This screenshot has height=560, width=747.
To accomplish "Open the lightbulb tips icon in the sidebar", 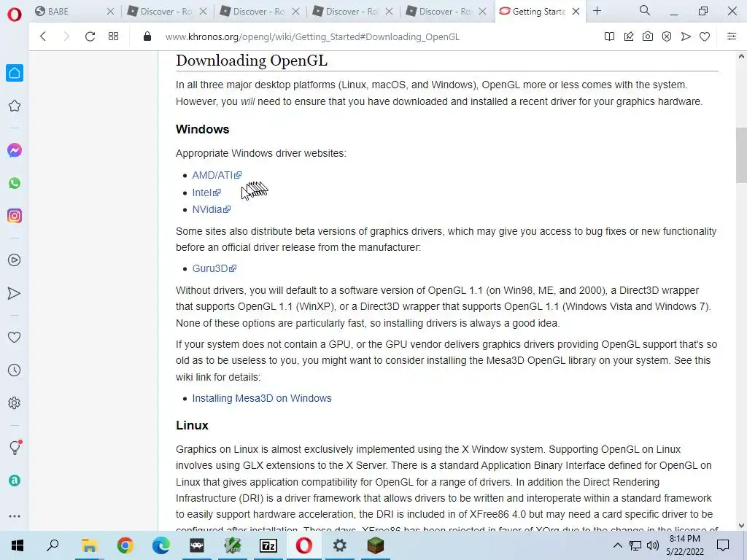I will pos(15,447).
